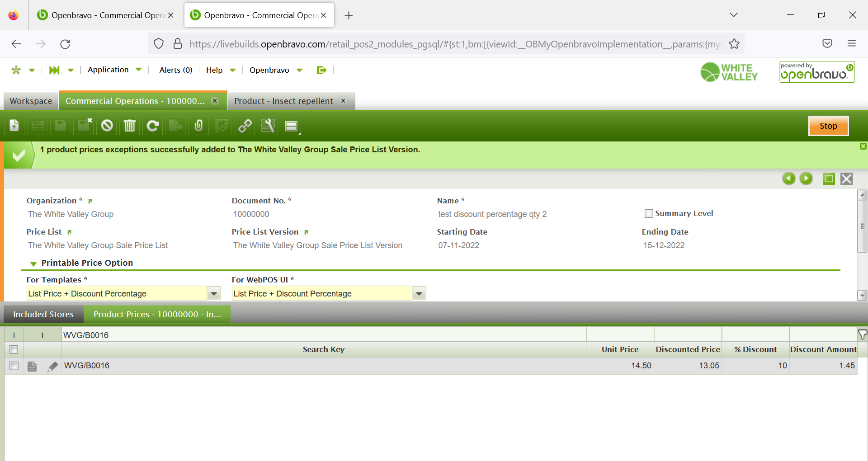Open a new browser tab
Viewport: 868px width, 461px height.
click(x=349, y=15)
